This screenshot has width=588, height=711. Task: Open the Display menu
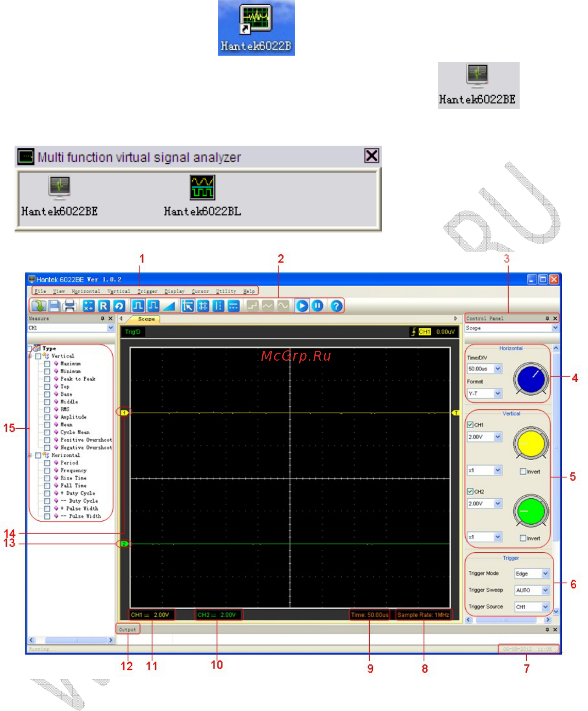pyautogui.click(x=174, y=291)
